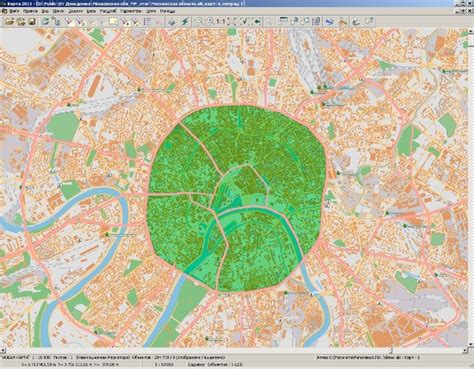Viewport: 474px width, 369px height.
Task: Click the 1:1 scale icon
Action: 221,22
